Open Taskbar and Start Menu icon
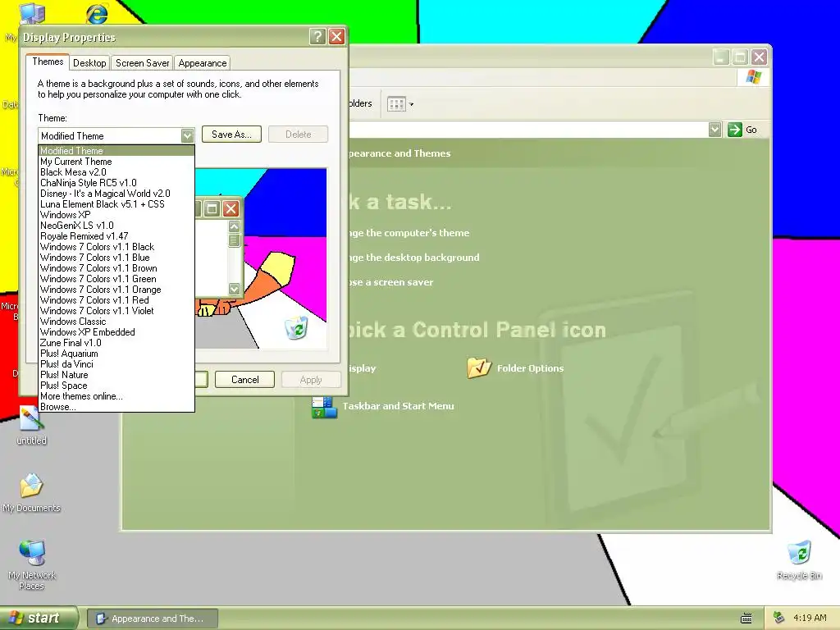 pyautogui.click(x=324, y=407)
